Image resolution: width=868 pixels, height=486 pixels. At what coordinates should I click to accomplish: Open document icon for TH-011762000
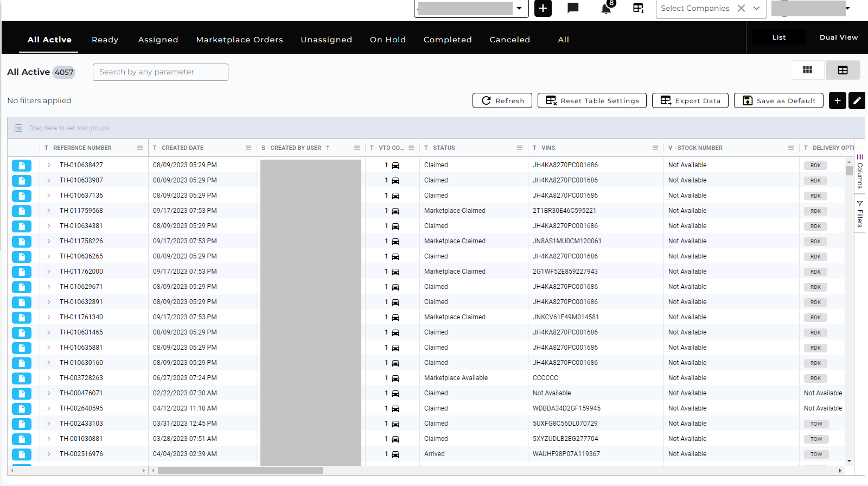[22, 272]
